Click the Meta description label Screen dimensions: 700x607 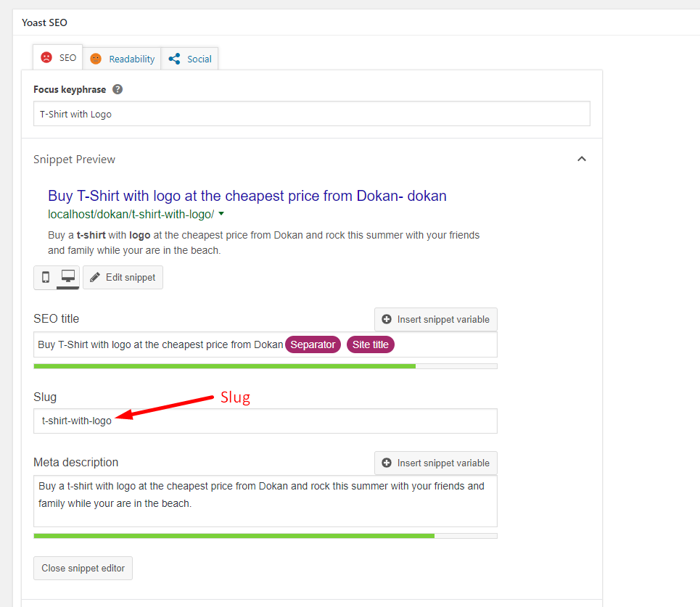(76, 463)
